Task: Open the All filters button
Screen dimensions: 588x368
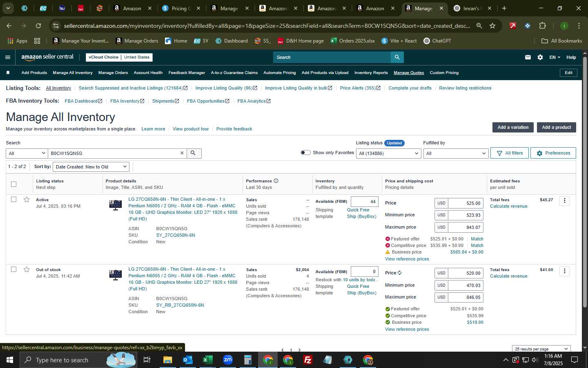Action: click(510, 153)
